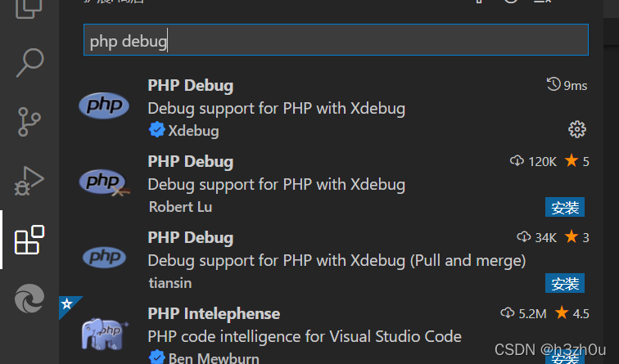Click the Manage gear for Xdebug PHP Debug
Image resolution: width=619 pixels, height=364 pixels.
(x=577, y=129)
